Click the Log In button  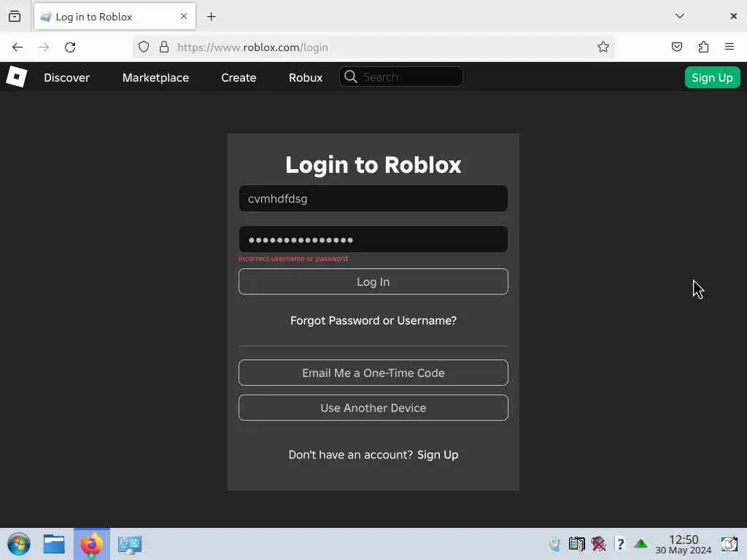[x=373, y=281]
